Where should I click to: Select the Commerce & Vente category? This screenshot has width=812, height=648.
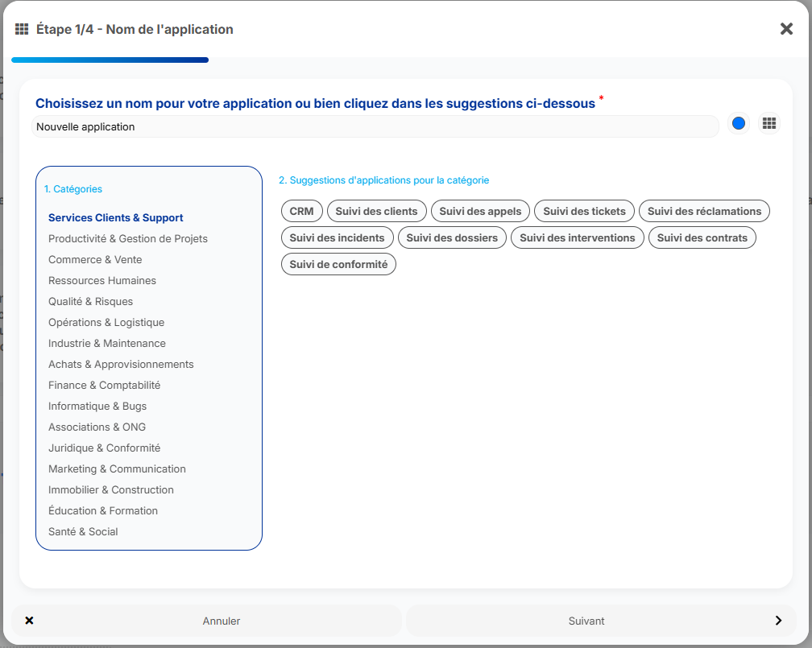[x=95, y=259]
